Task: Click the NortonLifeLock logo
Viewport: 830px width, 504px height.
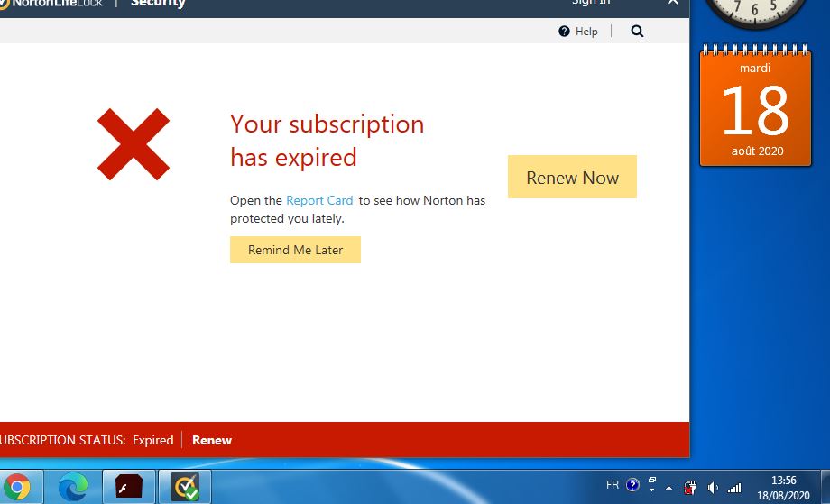Action: [51, 3]
